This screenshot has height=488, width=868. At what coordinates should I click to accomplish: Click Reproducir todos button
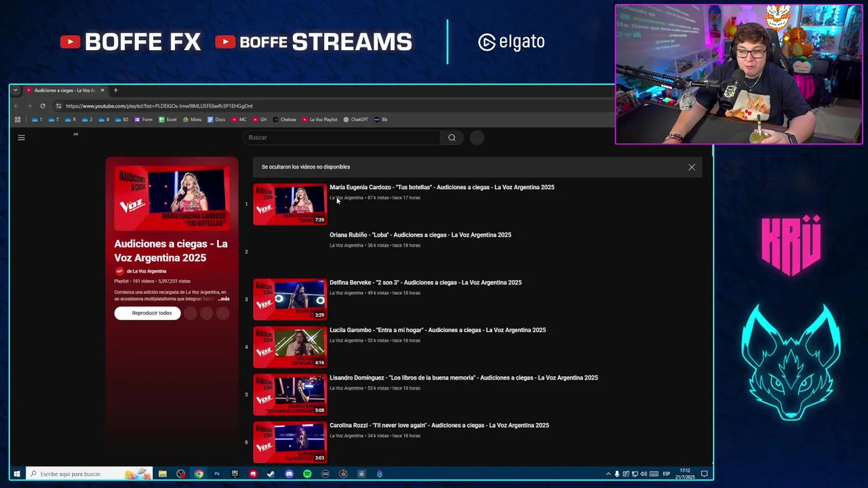148,313
